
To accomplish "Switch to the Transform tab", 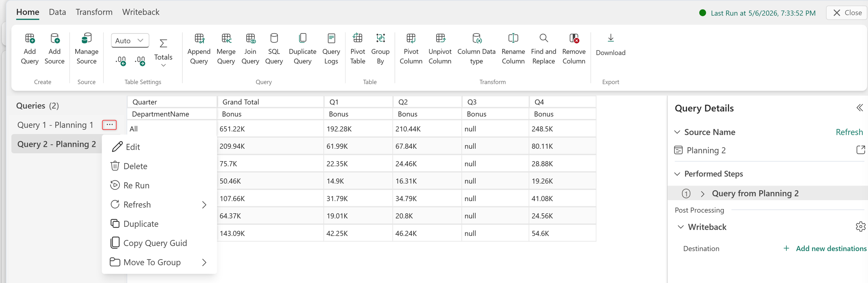I will [x=94, y=12].
